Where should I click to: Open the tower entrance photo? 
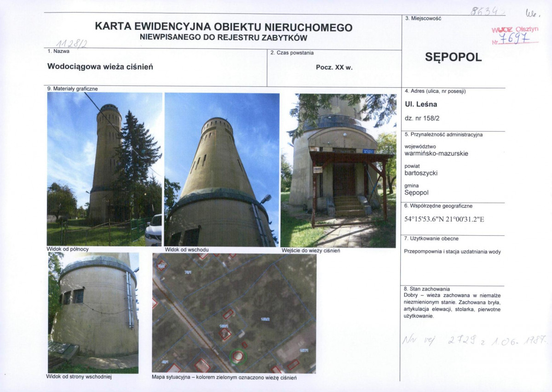coord(339,170)
